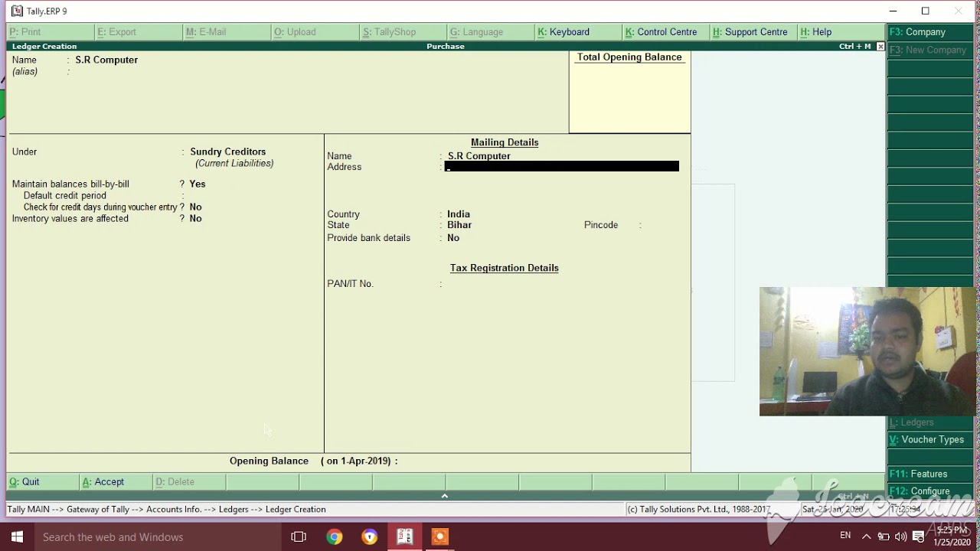Click the P: Print button
The width and height of the screenshot is (980, 551).
click(x=51, y=32)
